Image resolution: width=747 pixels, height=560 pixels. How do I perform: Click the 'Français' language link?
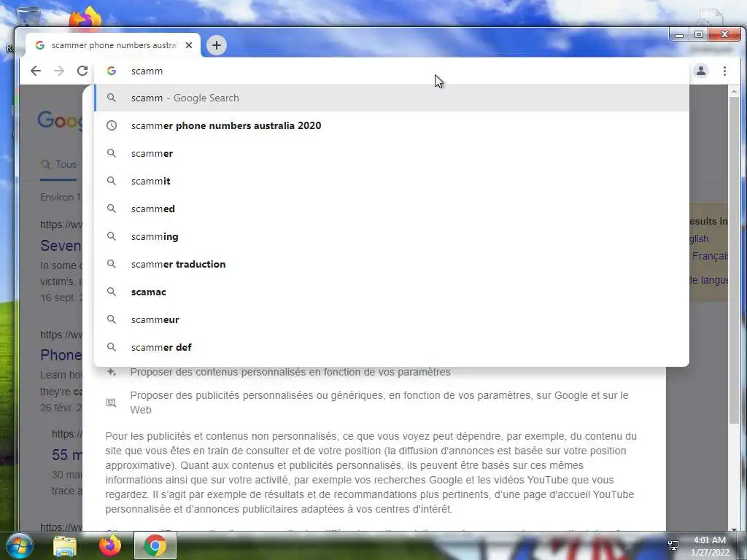(710, 256)
